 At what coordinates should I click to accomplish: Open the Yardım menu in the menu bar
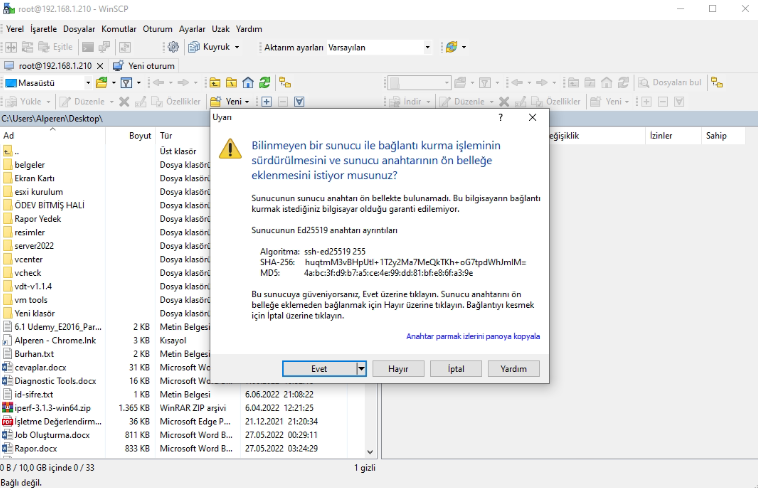249,29
